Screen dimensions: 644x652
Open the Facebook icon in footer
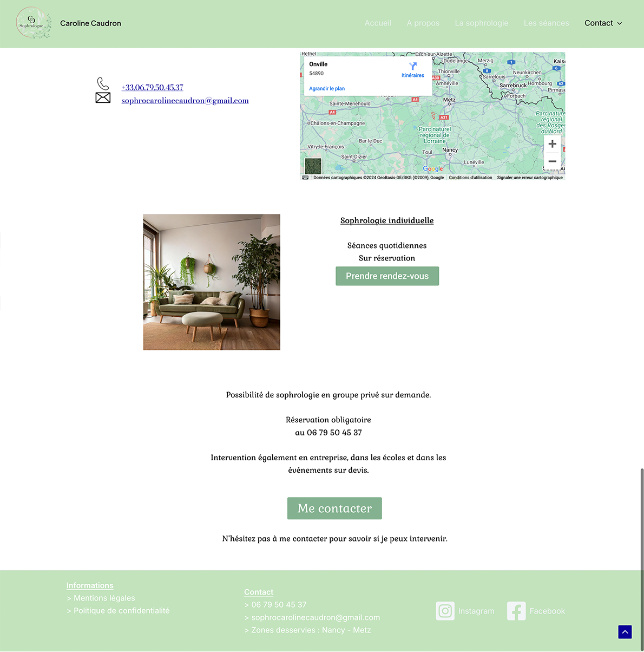click(x=516, y=611)
